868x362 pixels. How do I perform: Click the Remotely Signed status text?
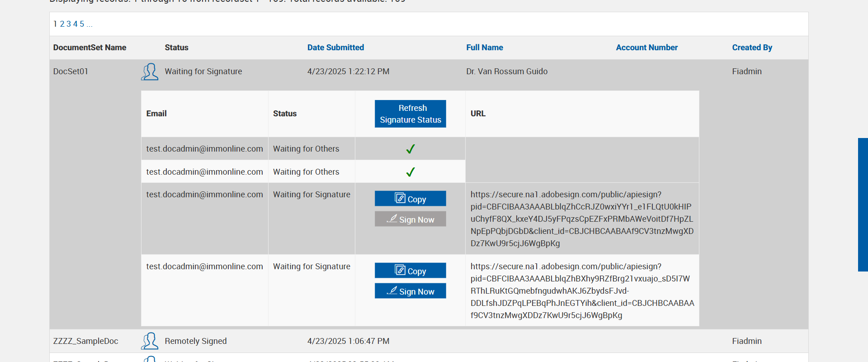click(x=196, y=341)
